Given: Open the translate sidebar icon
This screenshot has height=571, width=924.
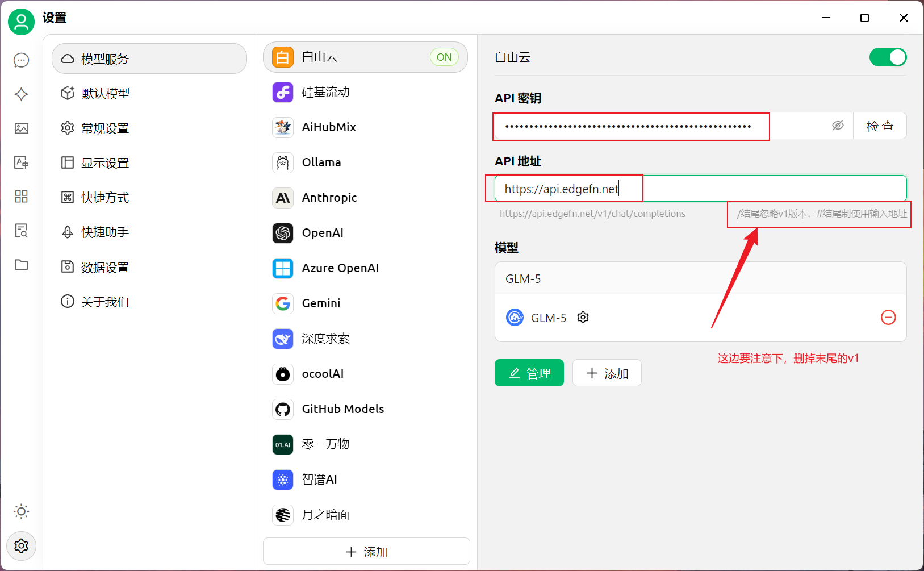Looking at the screenshot, I should pos(22,162).
